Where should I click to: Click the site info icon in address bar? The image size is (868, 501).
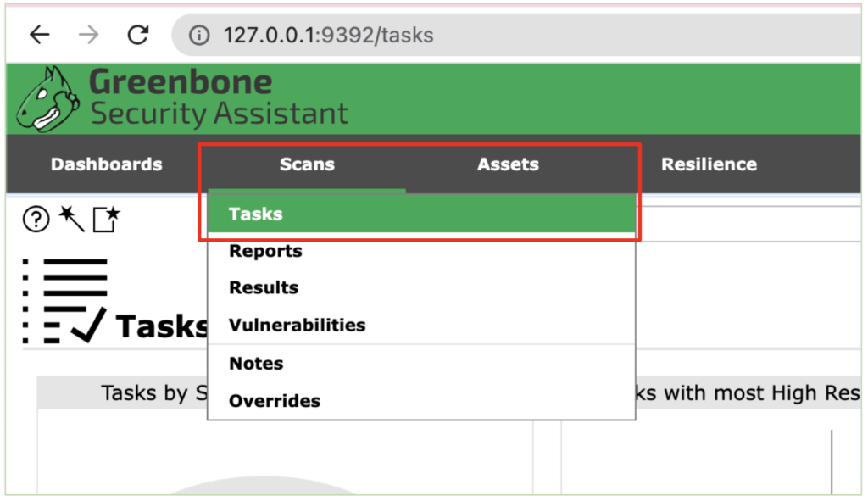199,36
